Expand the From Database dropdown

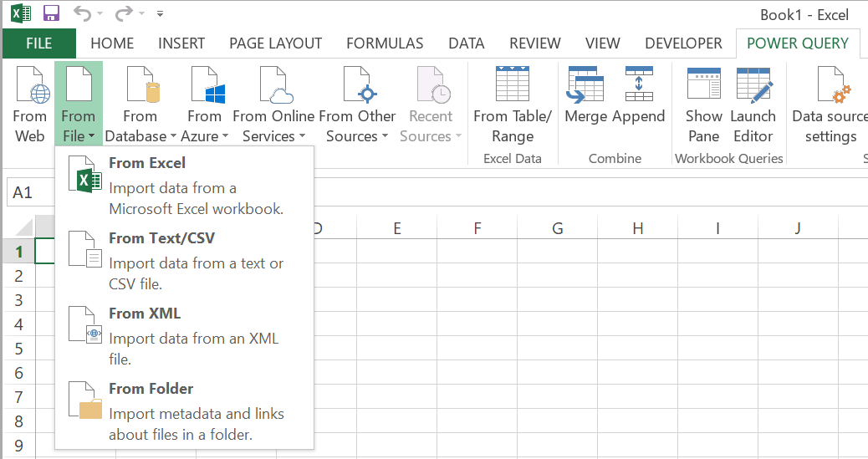(140, 105)
